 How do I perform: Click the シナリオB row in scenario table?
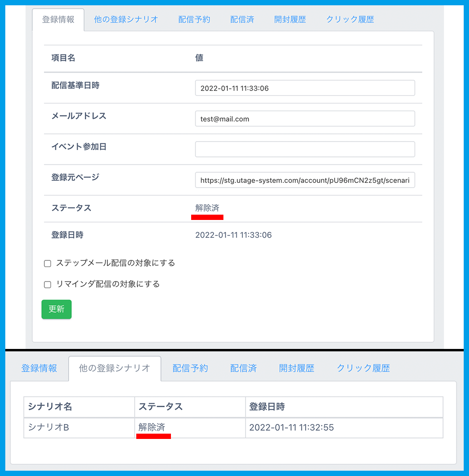click(48, 427)
